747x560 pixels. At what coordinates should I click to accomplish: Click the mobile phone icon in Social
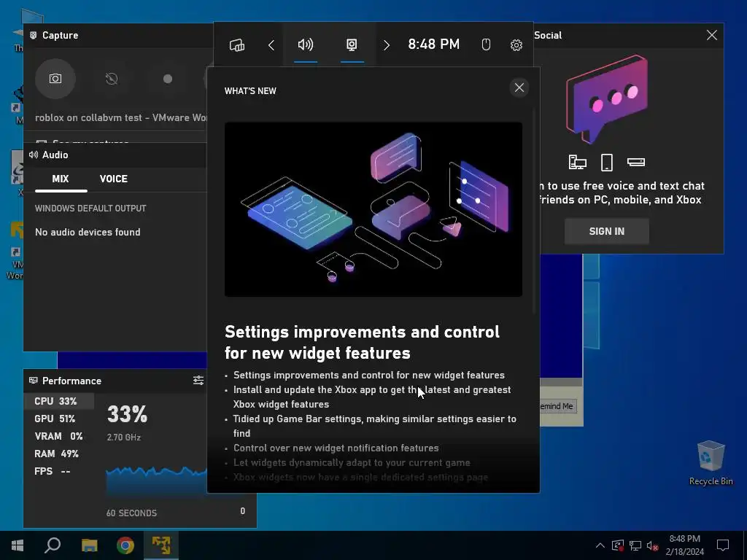point(606,163)
